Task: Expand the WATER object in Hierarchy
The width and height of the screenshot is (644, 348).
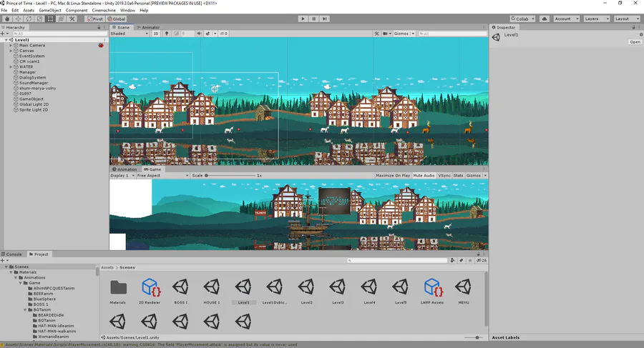Action: pyautogui.click(x=11, y=67)
